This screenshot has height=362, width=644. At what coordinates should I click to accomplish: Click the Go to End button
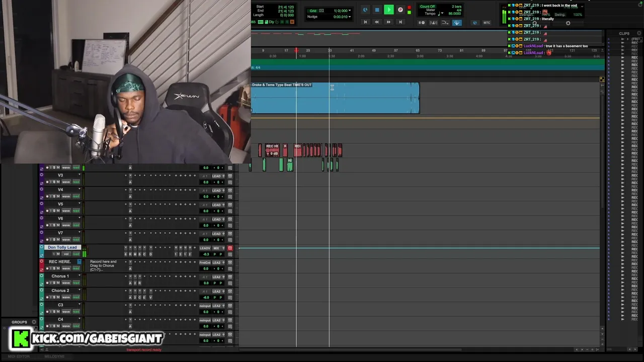pyautogui.click(x=400, y=22)
